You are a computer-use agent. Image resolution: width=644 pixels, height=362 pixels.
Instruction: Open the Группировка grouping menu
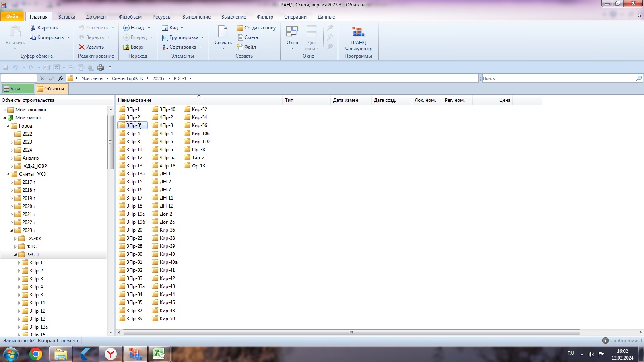pyautogui.click(x=183, y=37)
